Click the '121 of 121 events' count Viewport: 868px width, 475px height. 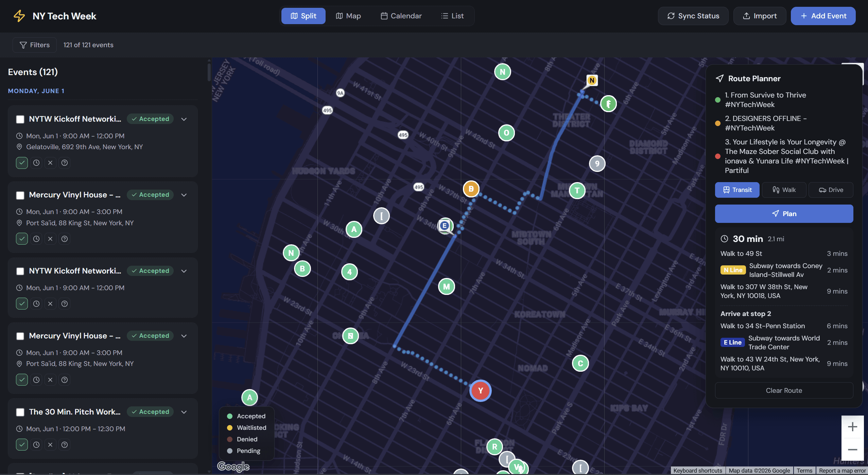click(x=88, y=45)
